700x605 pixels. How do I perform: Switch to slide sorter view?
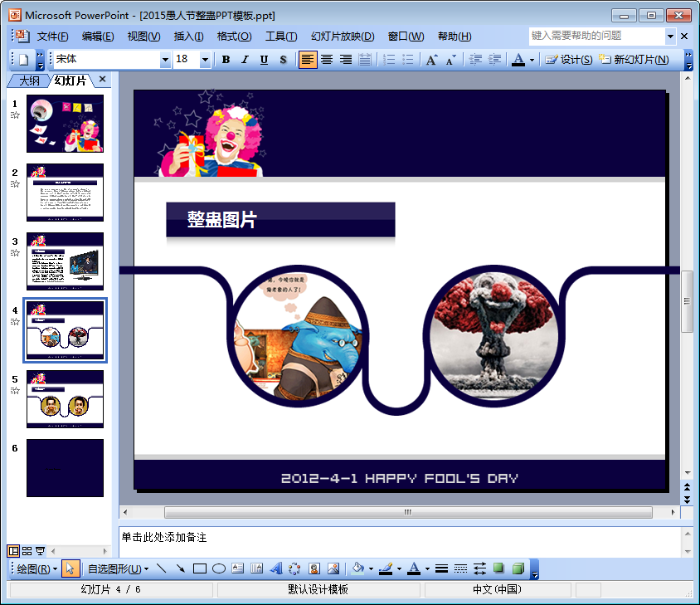tap(27, 551)
